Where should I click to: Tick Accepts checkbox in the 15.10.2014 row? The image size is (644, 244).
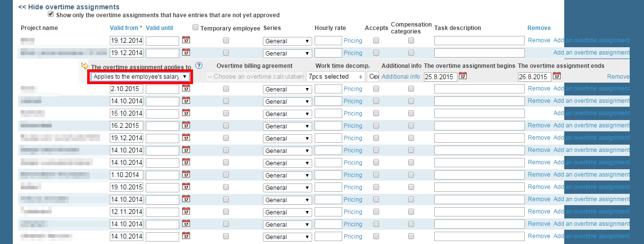pos(376,113)
